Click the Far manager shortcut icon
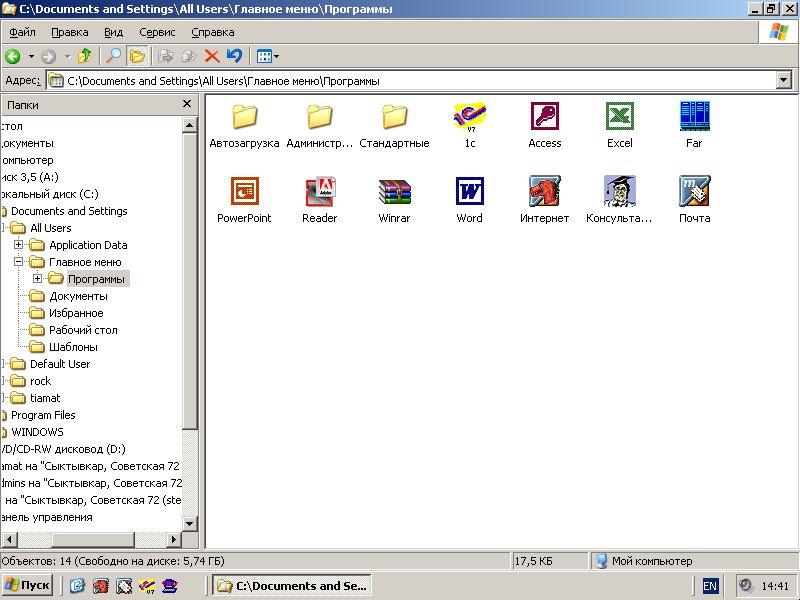 [x=693, y=117]
